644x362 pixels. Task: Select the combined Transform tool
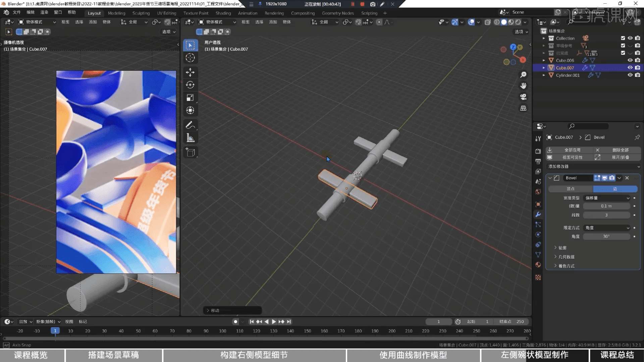(x=190, y=110)
